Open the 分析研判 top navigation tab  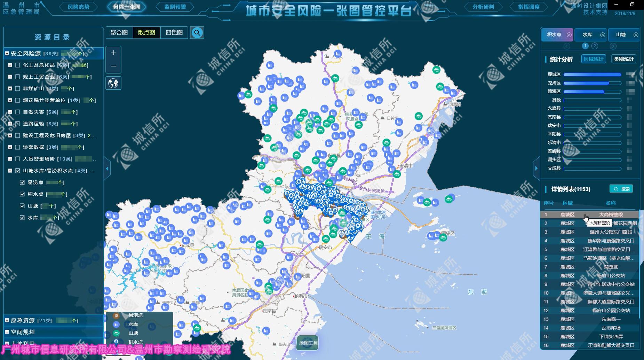483,7
